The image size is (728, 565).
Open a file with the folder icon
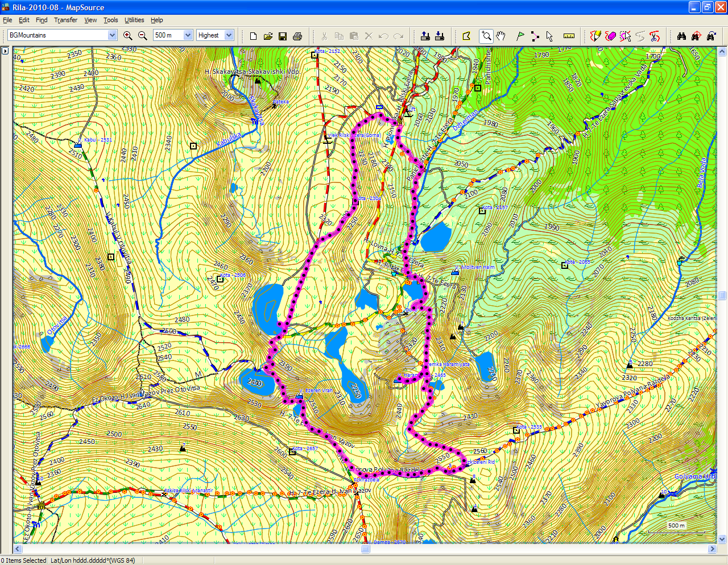(268, 36)
